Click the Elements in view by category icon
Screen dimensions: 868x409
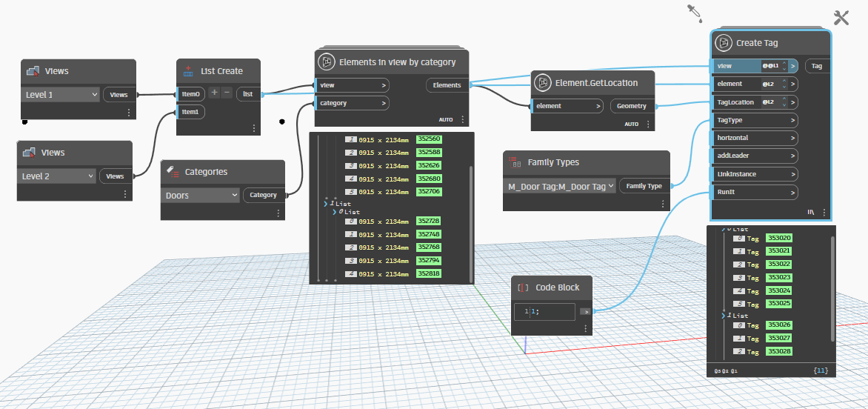(326, 62)
